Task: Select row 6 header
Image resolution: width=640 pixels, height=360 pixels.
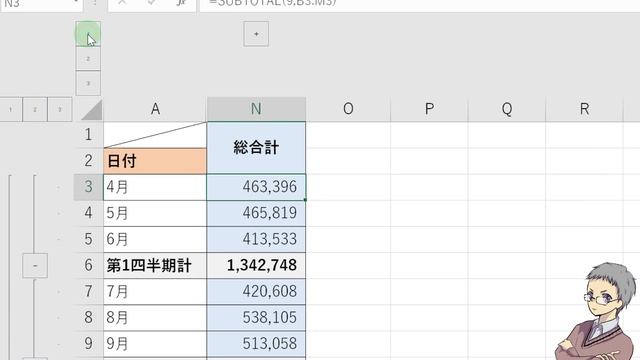Action: pyautogui.click(x=89, y=265)
